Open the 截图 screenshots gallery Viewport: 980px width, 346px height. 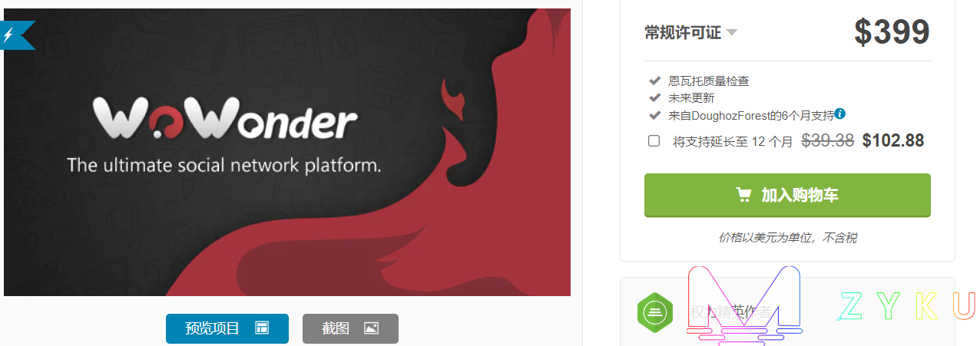point(350,328)
